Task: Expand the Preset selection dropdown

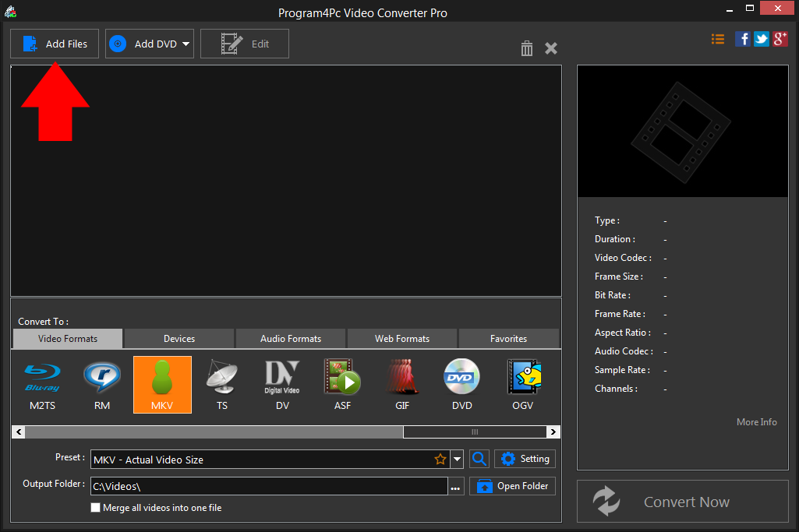Action: [458, 459]
